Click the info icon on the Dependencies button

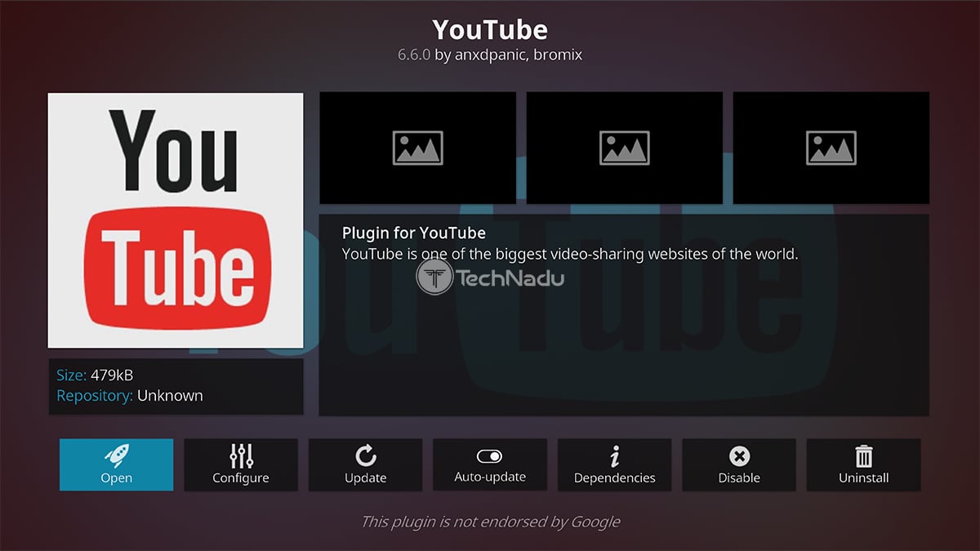(614, 455)
